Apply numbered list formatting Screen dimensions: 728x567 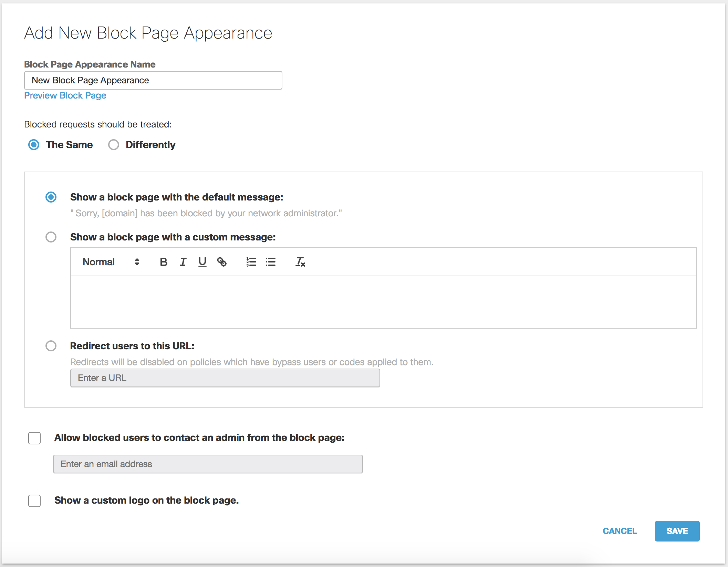[251, 262]
